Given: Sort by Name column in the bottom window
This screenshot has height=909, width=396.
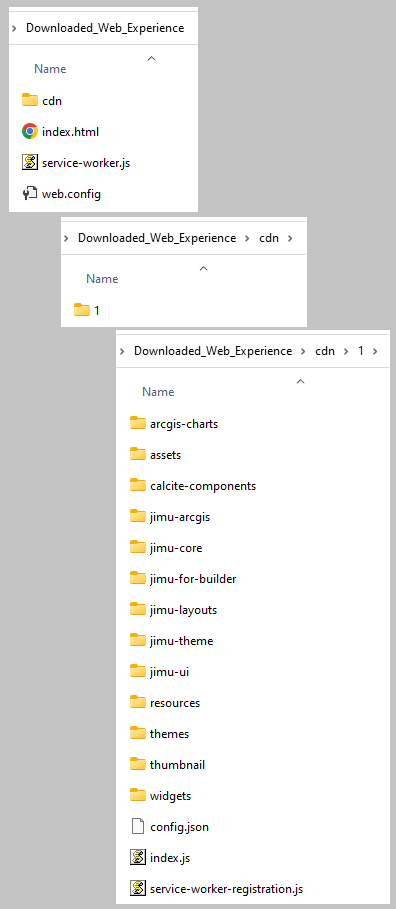Looking at the screenshot, I should click(x=158, y=391).
